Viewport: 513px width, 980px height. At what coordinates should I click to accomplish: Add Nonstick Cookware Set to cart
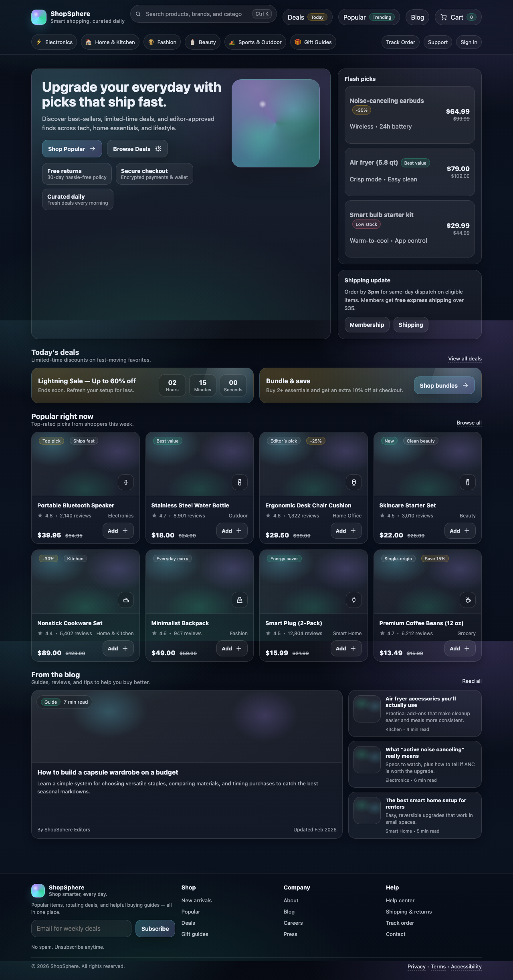pos(118,648)
